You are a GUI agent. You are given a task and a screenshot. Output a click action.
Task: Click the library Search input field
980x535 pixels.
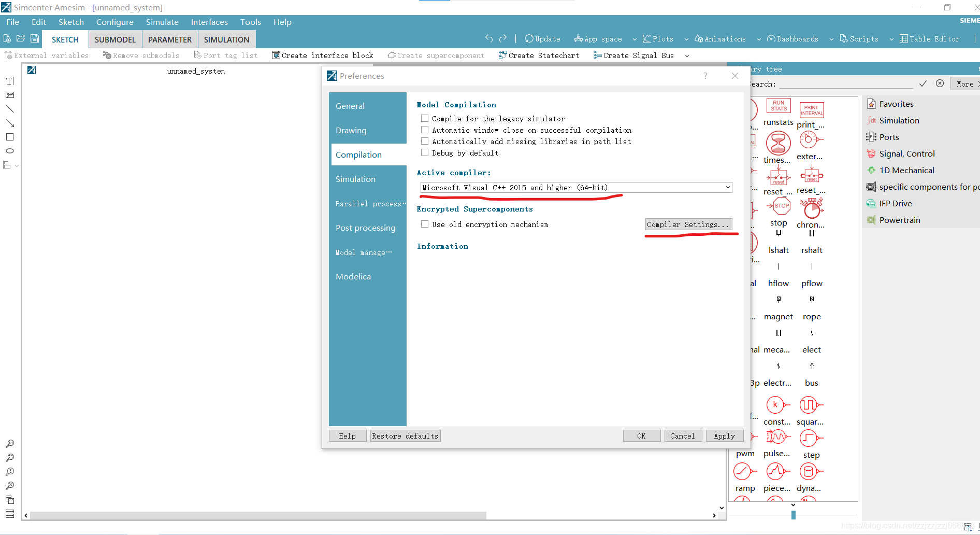click(x=846, y=84)
